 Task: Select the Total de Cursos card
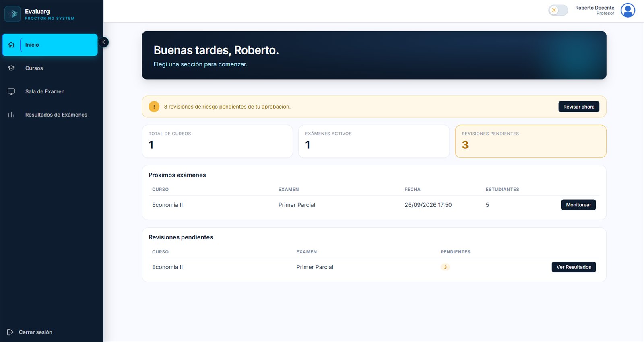pyautogui.click(x=217, y=141)
